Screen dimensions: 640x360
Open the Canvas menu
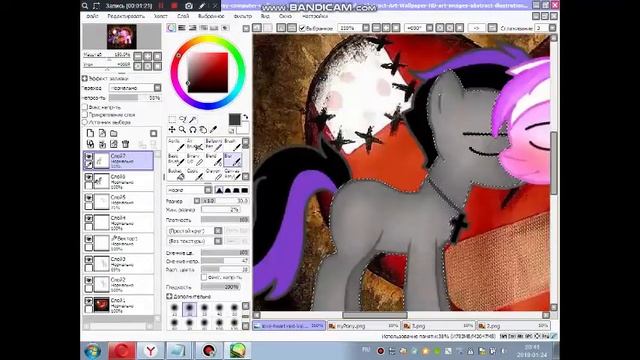pos(160,16)
